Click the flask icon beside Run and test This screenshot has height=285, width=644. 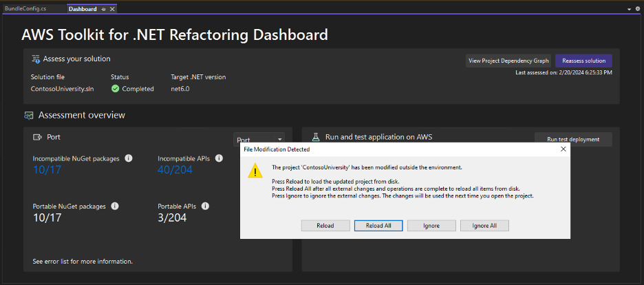[315, 137]
